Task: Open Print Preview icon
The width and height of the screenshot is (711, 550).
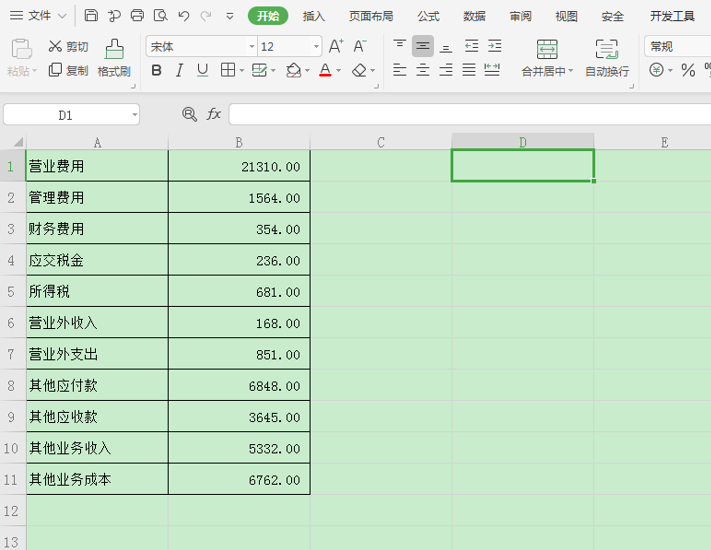Action: click(x=161, y=16)
